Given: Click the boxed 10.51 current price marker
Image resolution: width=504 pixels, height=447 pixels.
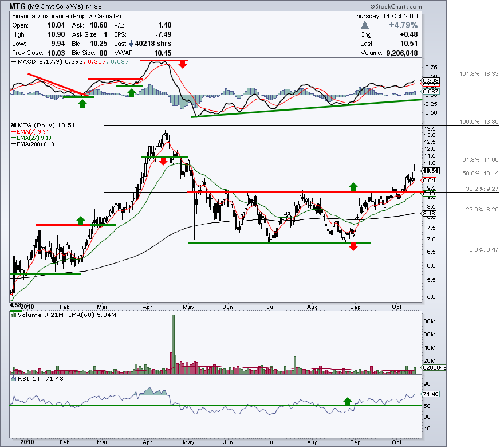Looking at the screenshot, I should [431, 171].
